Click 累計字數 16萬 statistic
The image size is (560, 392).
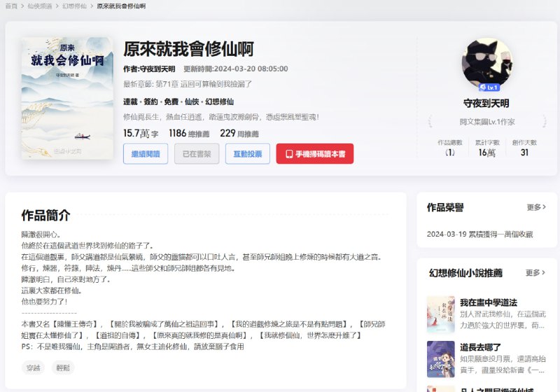[486, 148]
